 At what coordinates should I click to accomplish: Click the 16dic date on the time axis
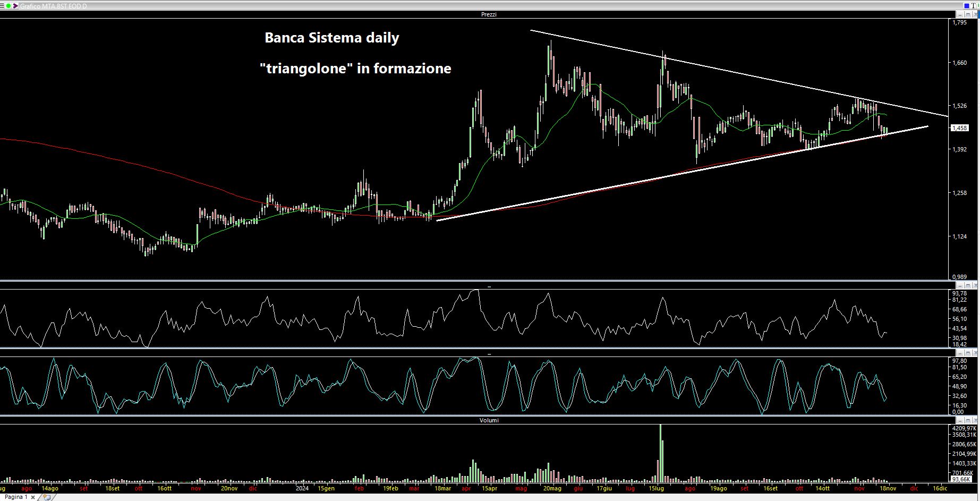(x=940, y=488)
